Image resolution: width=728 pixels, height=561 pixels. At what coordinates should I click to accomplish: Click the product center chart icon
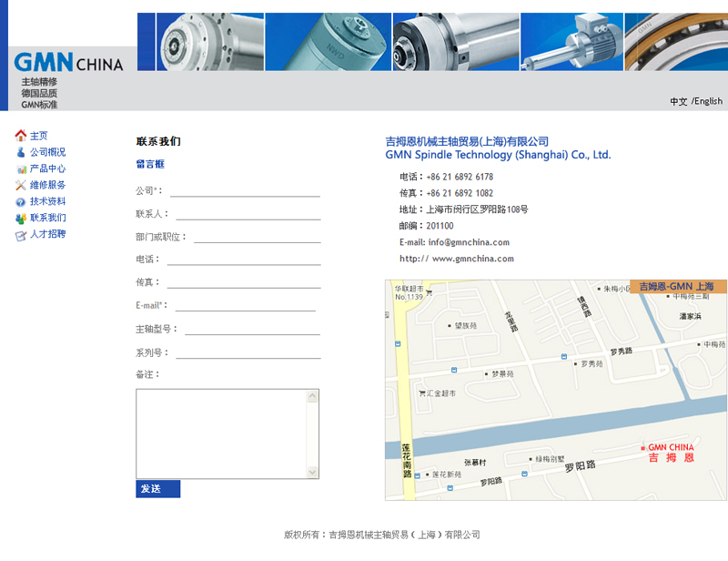pyautogui.click(x=21, y=169)
